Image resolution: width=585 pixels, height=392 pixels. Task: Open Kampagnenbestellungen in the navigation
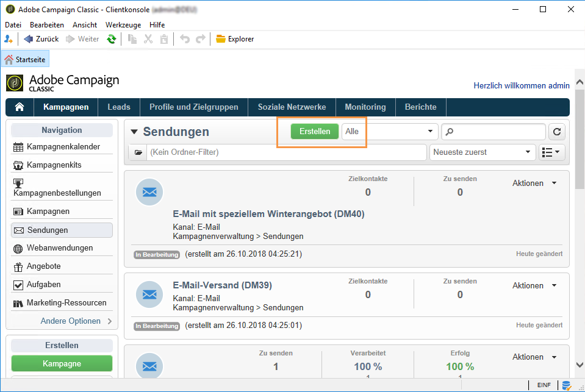coord(62,188)
